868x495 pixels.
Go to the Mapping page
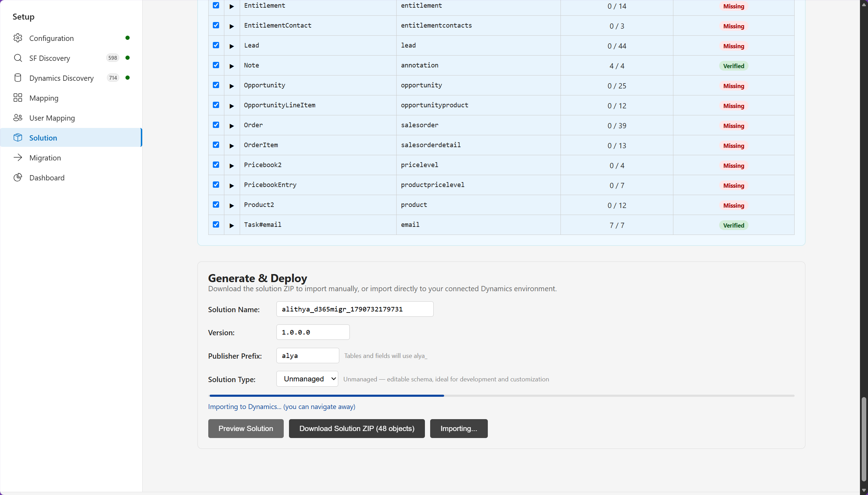pyautogui.click(x=71, y=98)
